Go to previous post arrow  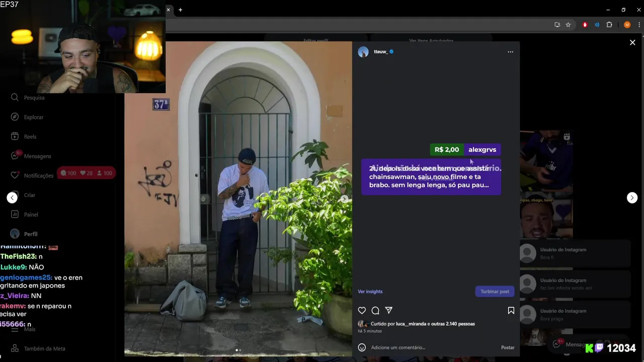tap(12, 198)
